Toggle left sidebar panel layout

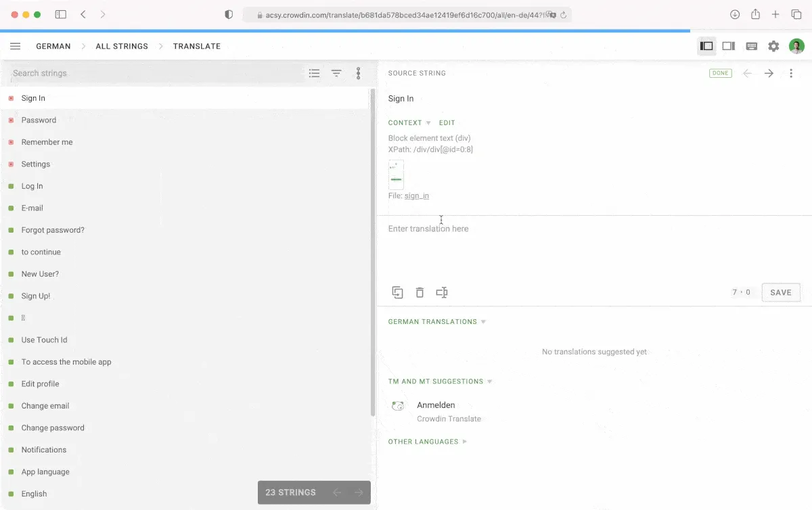pos(706,46)
